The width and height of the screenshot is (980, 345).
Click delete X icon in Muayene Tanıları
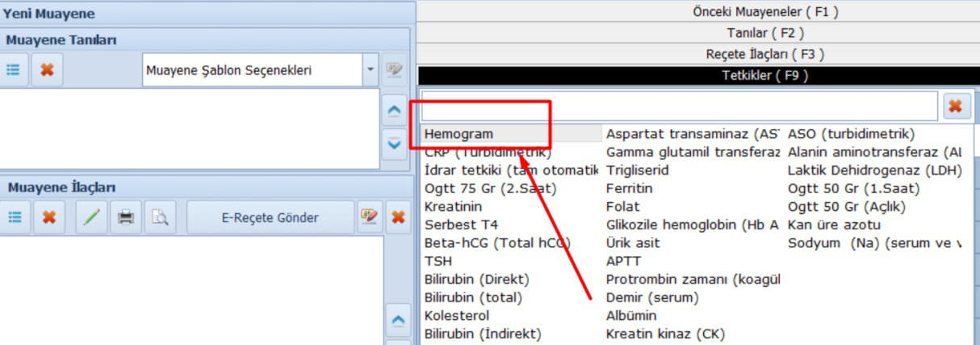(47, 70)
